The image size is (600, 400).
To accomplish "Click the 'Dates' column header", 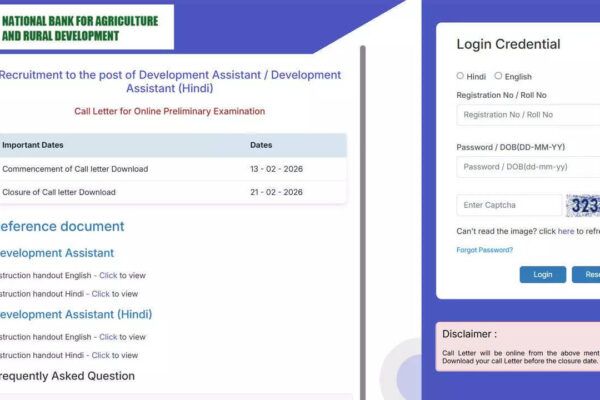I will click(261, 145).
